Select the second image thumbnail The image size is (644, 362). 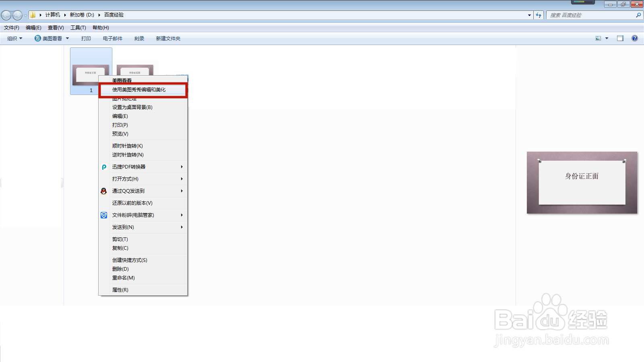click(x=135, y=69)
